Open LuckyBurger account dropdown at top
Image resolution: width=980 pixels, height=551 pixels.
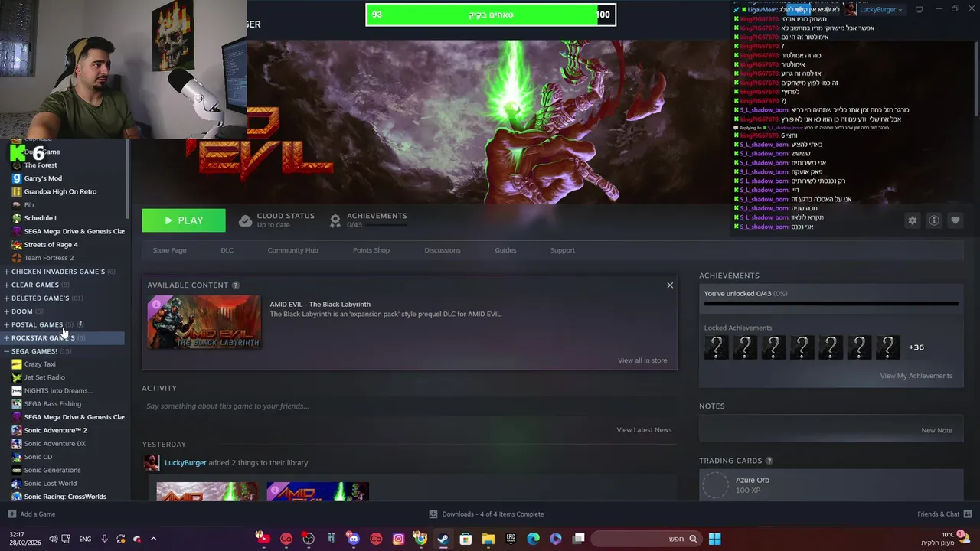882,9
